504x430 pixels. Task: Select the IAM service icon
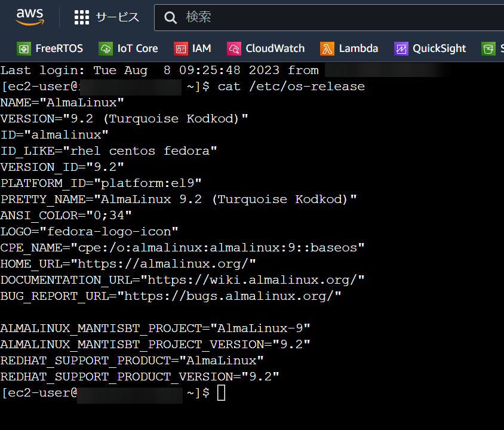coord(180,48)
